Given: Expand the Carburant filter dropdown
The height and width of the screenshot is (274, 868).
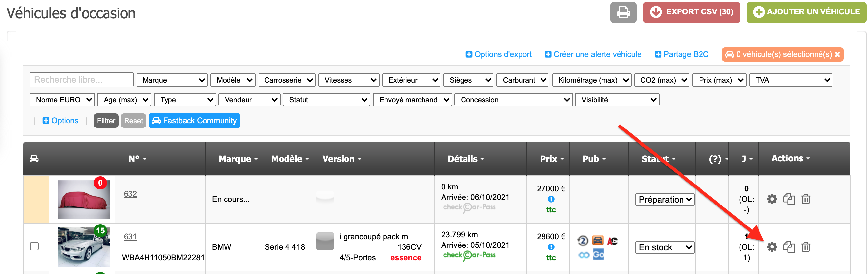Looking at the screenshot, I should 523,80.
